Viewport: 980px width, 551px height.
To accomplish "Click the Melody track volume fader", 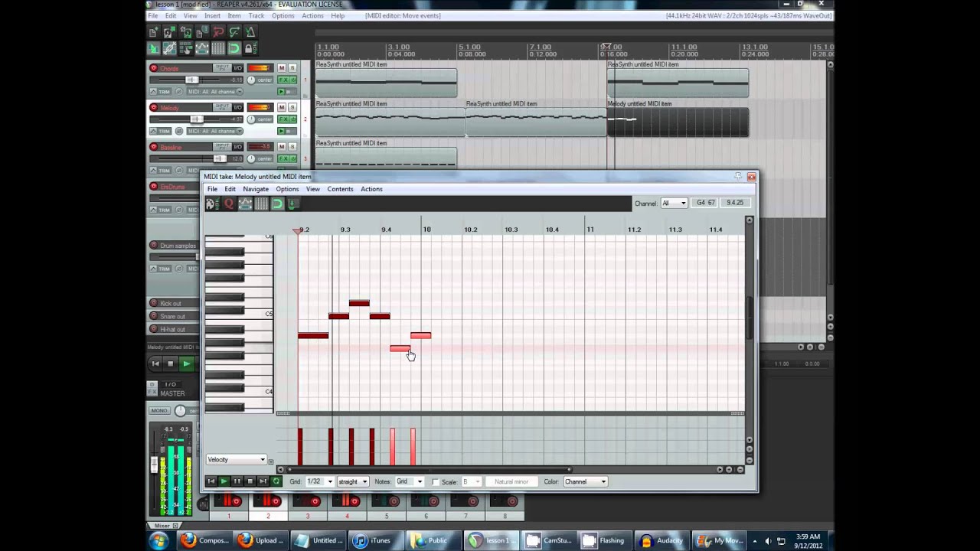I will pos(197,119).
